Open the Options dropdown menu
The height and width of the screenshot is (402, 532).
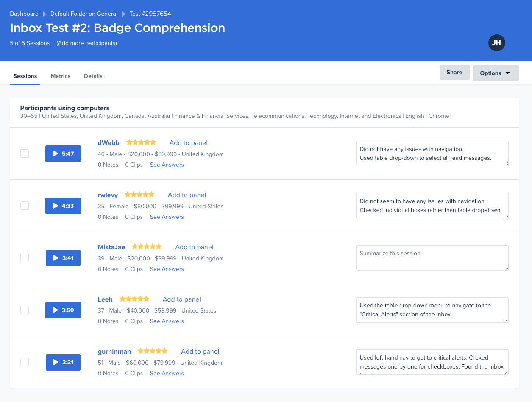[x=496, y=73]
